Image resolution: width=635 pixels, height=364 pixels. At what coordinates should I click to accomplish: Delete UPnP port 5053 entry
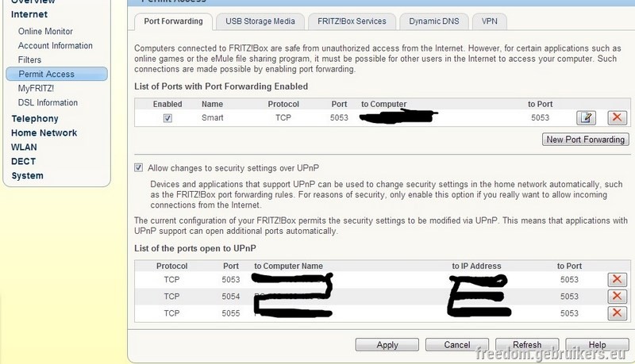[617, 279]
